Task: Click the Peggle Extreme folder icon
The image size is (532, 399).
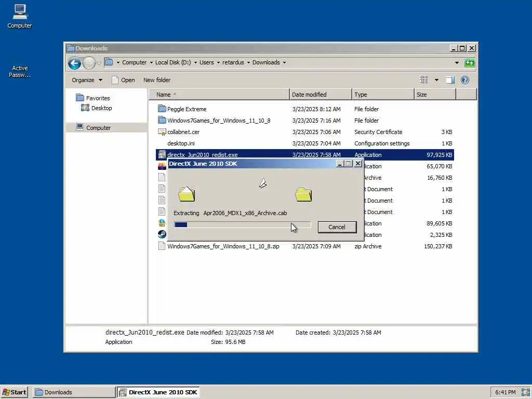Action: click(162, 109)
